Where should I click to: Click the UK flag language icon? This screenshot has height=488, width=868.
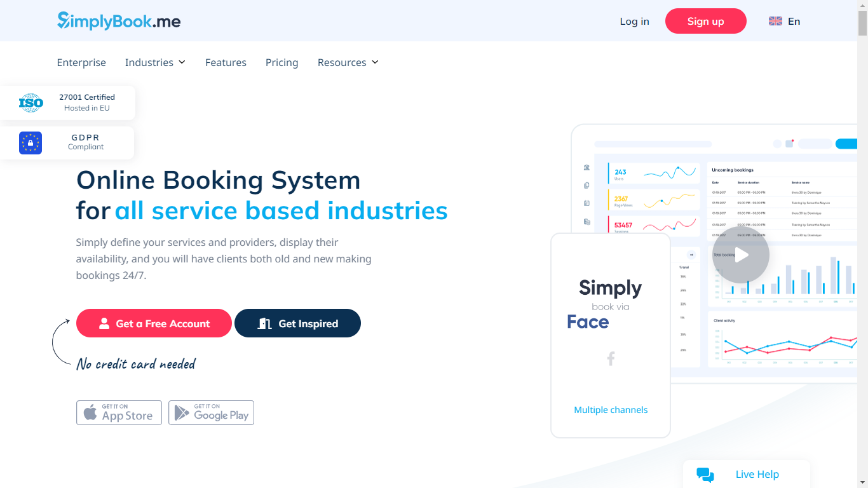click(775, 21)
